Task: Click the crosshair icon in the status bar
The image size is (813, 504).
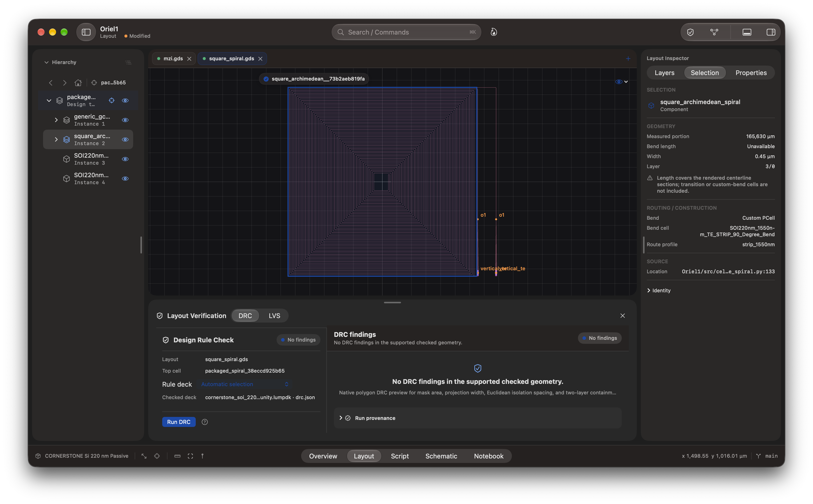Action: coord(157,456)
